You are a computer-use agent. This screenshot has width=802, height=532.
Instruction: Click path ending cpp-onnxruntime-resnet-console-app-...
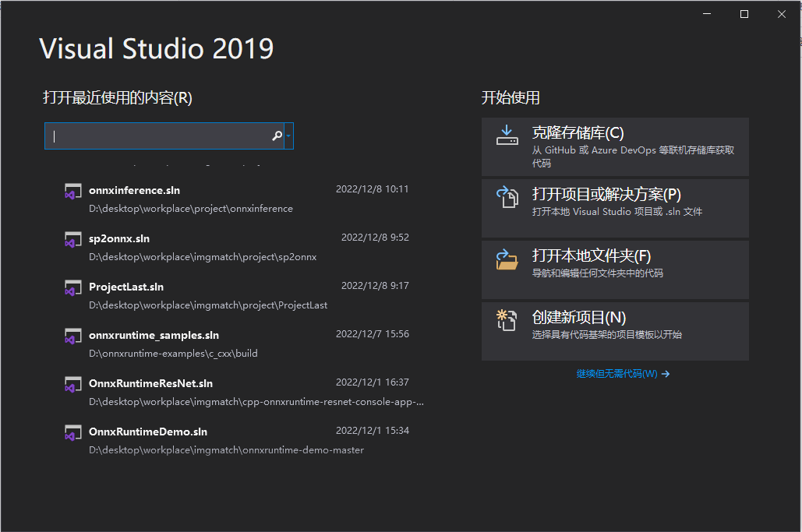pyautogui.click(x=256, y=402)
